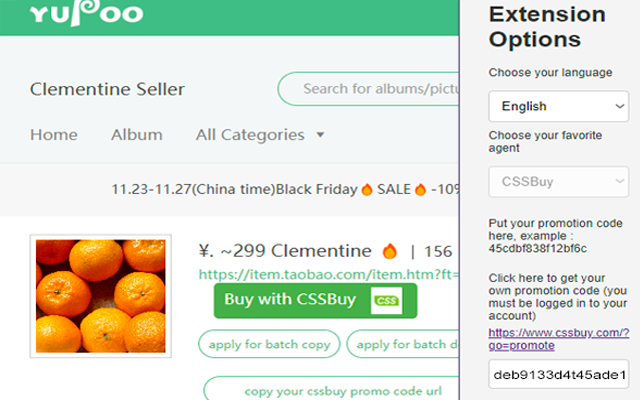Click the promotion code input field
The image size is (640, 400).
[x=558, y=376]
